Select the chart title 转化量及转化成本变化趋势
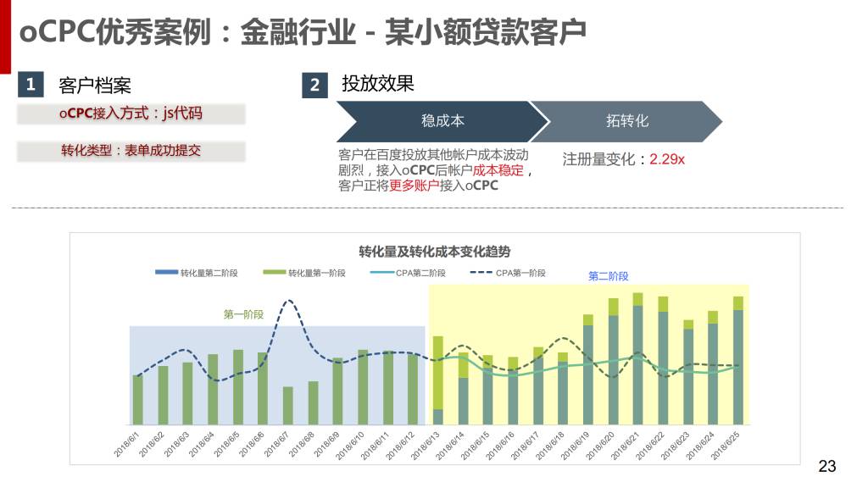This screenshot has height=488, width=868. [x=435, y=252]
